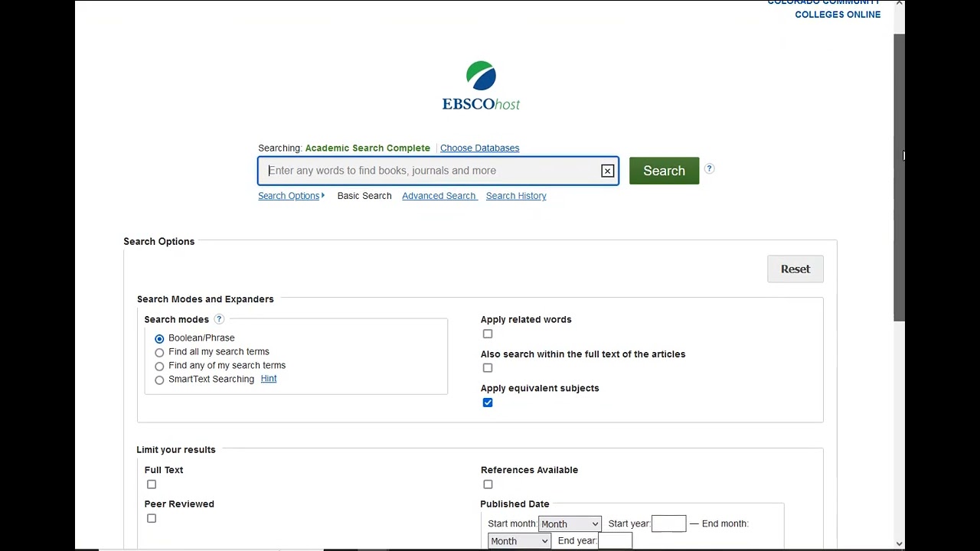Select Boolean/Phrase search mode
The image size is (980, 551).
pos(159,338)
